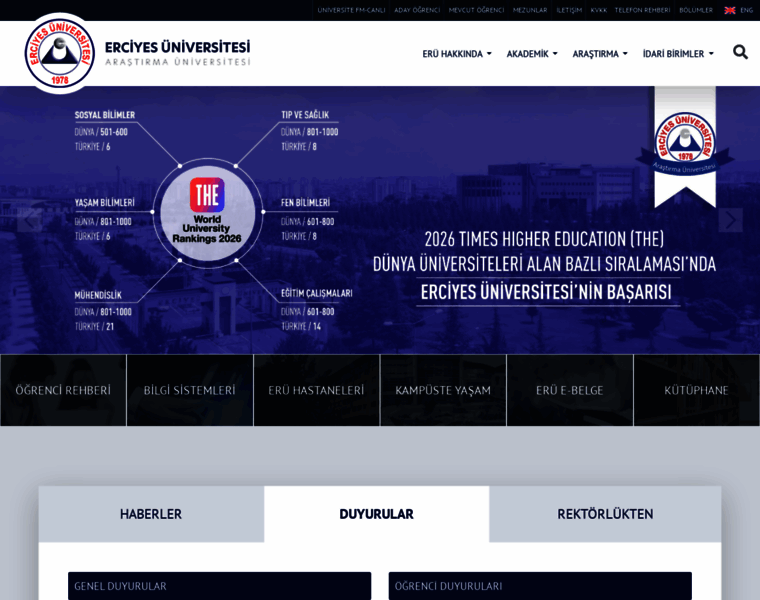Expand the ARAŞTIRMA dropdown menu
This screenshot has height=600, width=760.
pos(600,54)
